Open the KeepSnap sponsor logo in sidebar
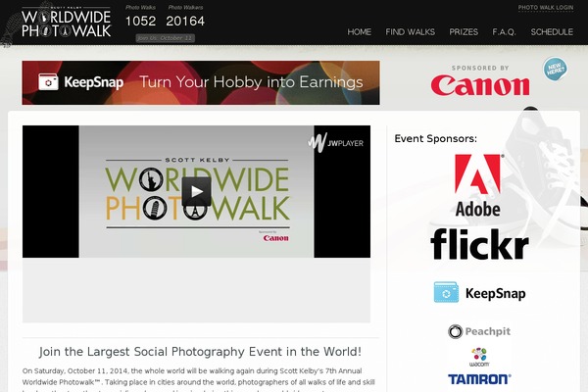The width and height of the screenshot is (588, 392). [479, 293]
